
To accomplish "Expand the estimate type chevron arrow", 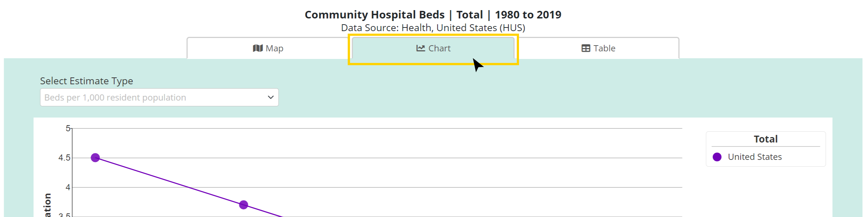I will click(271, 97).
